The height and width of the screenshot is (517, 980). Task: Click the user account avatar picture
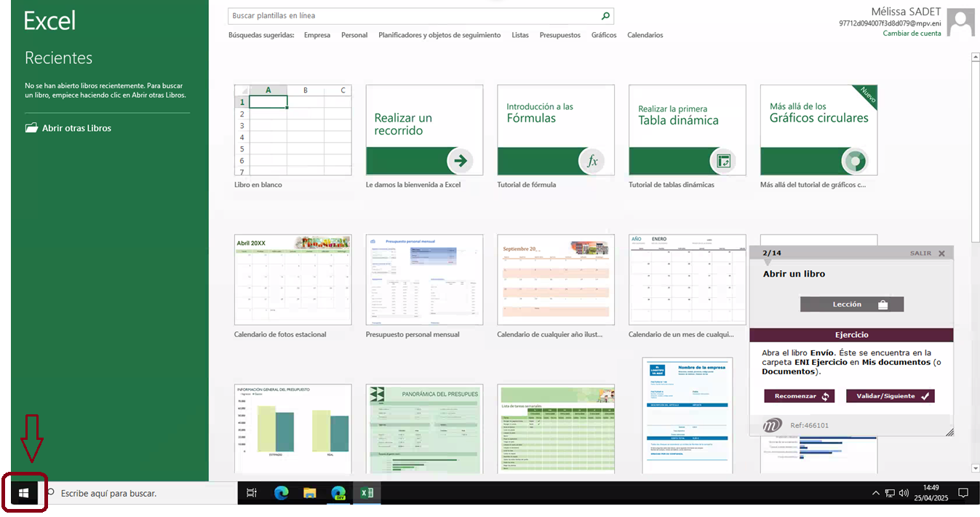tap(960, 22)
